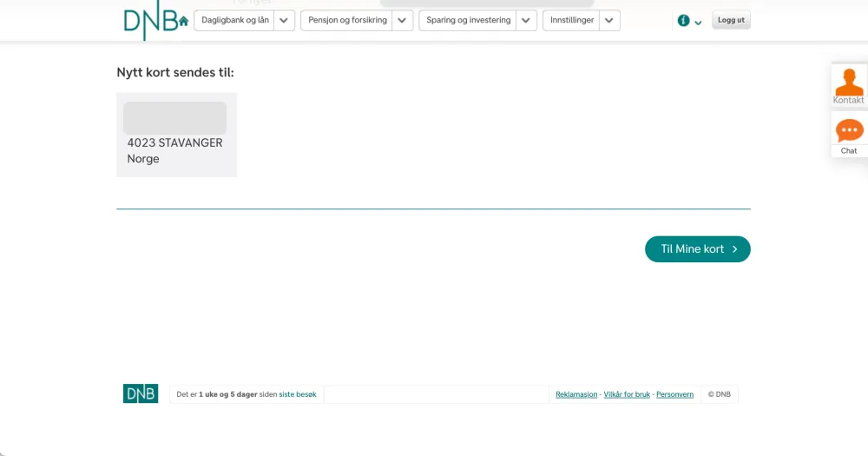Open the Reklamasjon footer link
Screen dimensions: 868x456
tap(576, 394)
